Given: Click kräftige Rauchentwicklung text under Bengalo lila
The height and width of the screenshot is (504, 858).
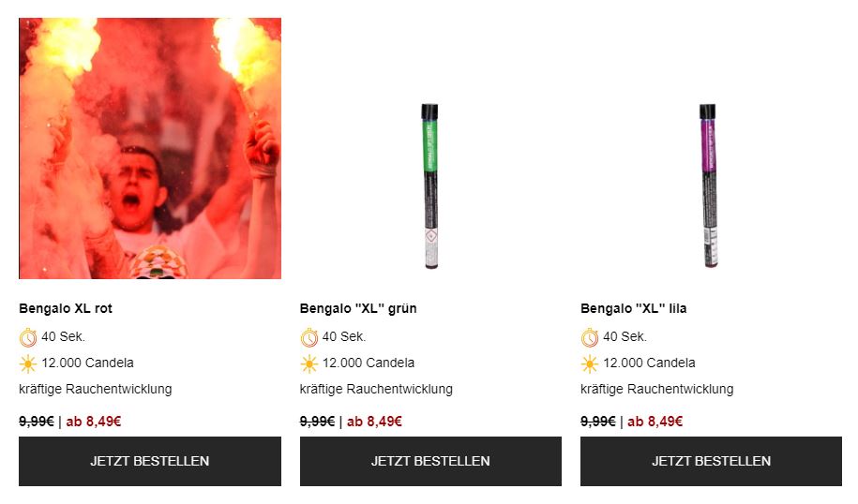Looking at the screenshot, I should point(657,389).
